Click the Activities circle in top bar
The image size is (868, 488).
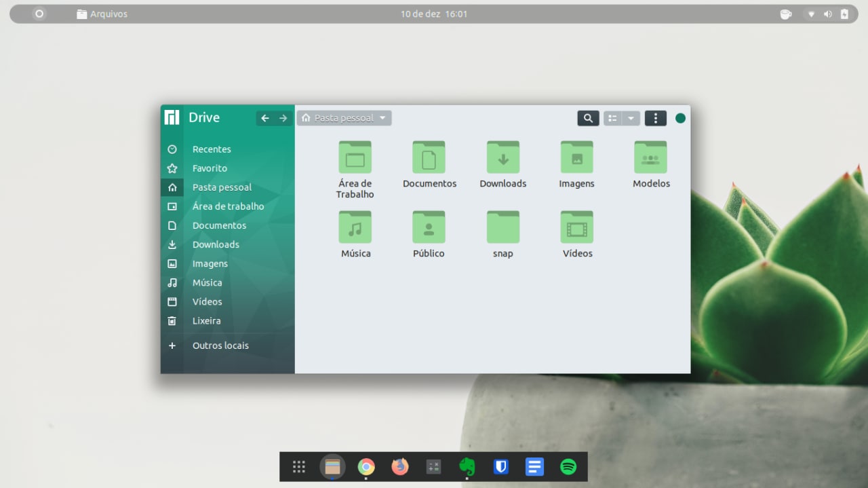39,14
